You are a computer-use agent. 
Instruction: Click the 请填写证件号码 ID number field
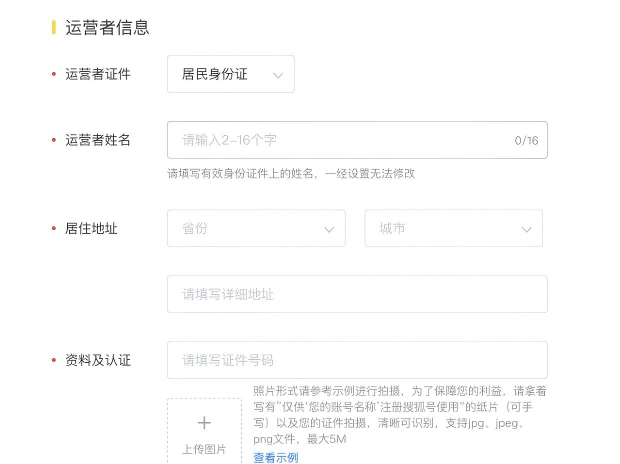pyautogui.click(x=357, y=360)
